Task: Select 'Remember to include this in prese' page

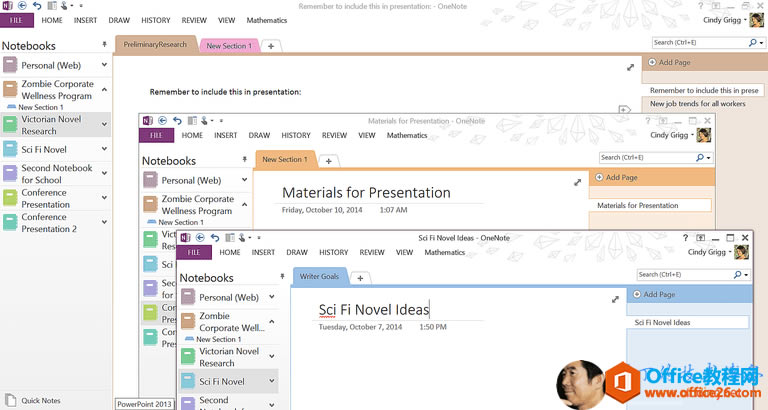Action: click(x=703, y=91)
